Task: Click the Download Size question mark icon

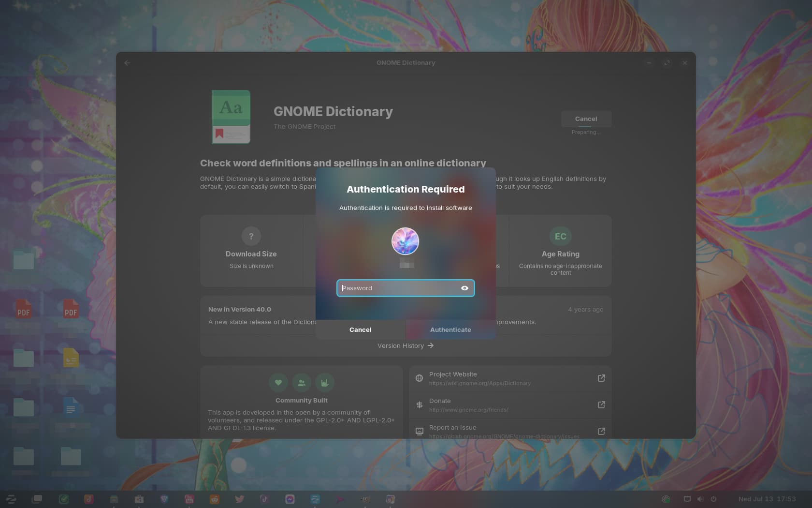Action: [x=251, y=236]
